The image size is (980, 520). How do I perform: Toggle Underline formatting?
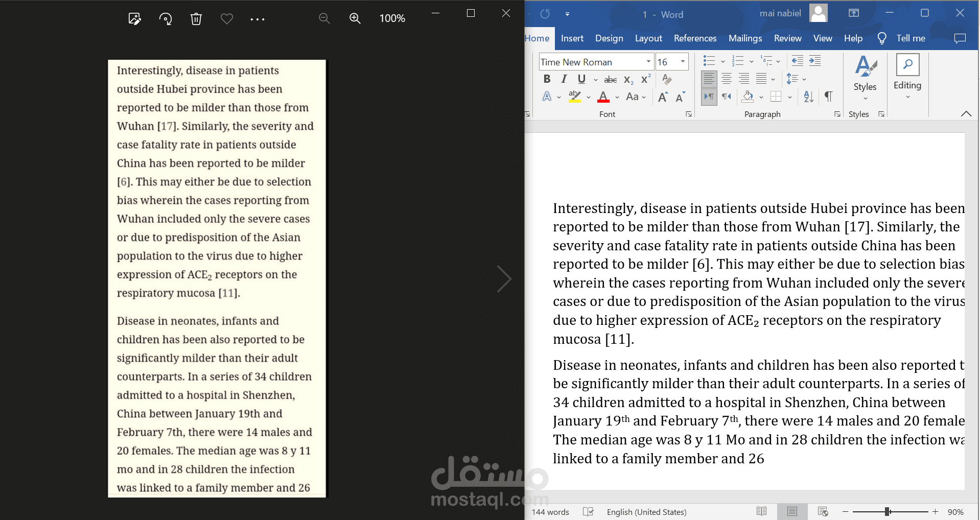click(581, 79)
